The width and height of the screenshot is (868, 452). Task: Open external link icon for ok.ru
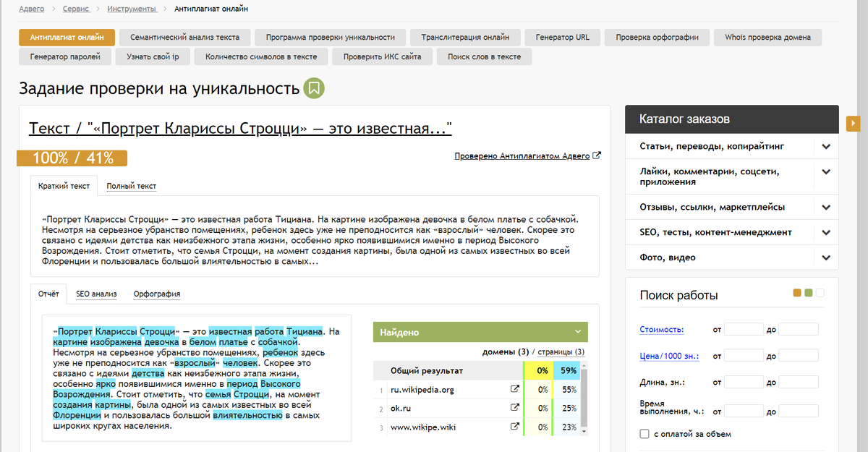[x=515, y=408]
